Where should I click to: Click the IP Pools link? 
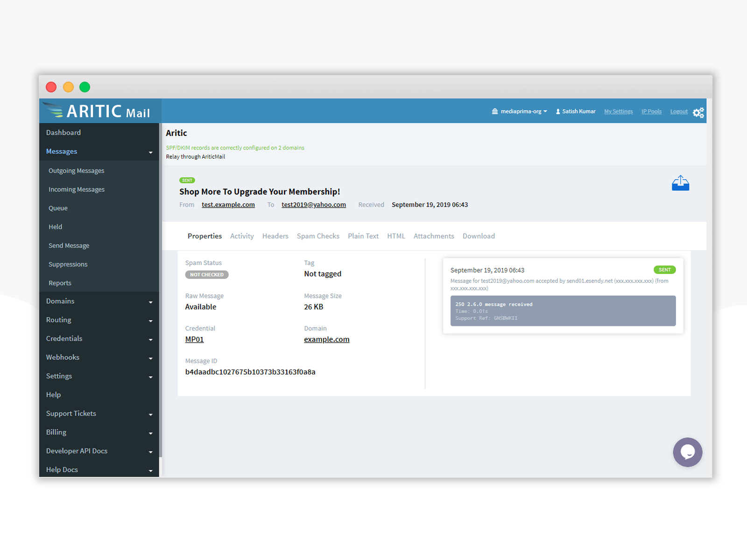tap(651, 112)
